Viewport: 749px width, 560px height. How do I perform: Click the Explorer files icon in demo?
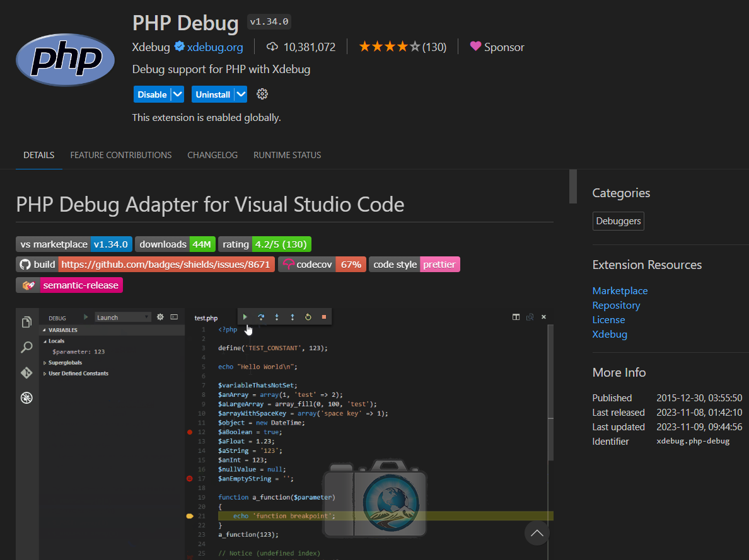(x=26, y=323)
